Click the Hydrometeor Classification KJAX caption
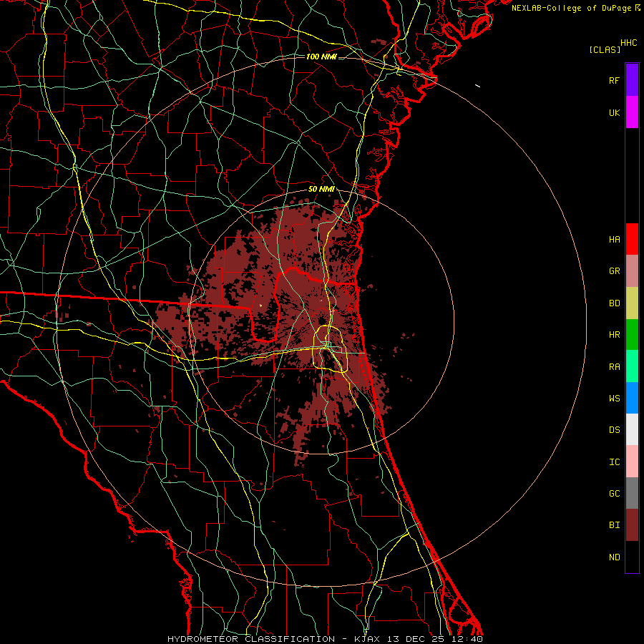The width and height of the screenshot is (644, 644). 325,639
